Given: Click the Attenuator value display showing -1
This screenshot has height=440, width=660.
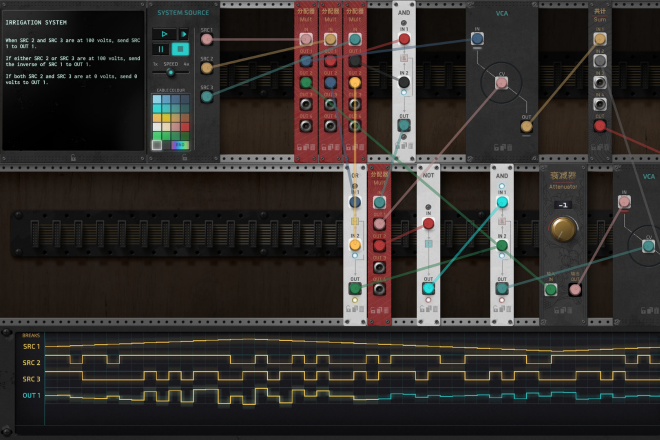Looking at the screenshot, I should click(563, 205).
